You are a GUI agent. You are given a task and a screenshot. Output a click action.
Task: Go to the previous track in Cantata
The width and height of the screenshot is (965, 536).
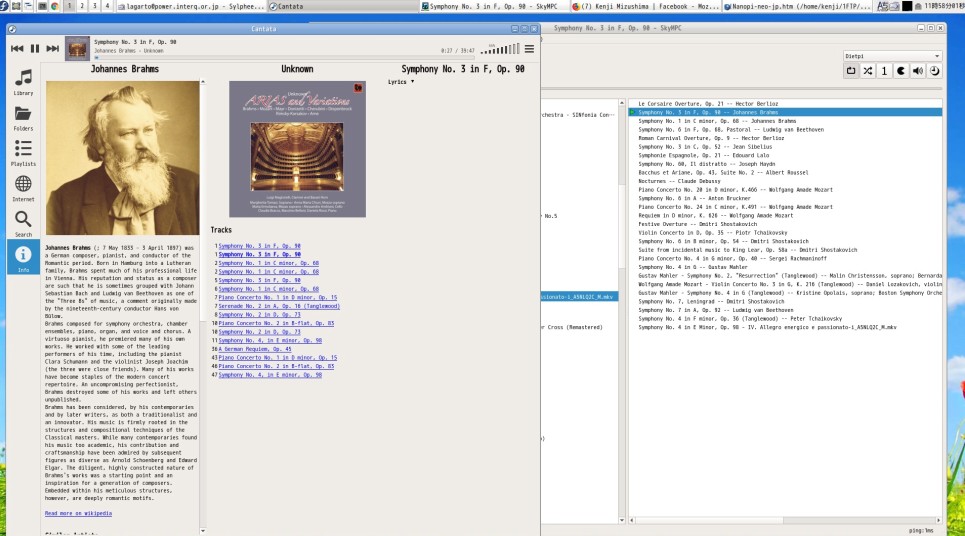17,48
